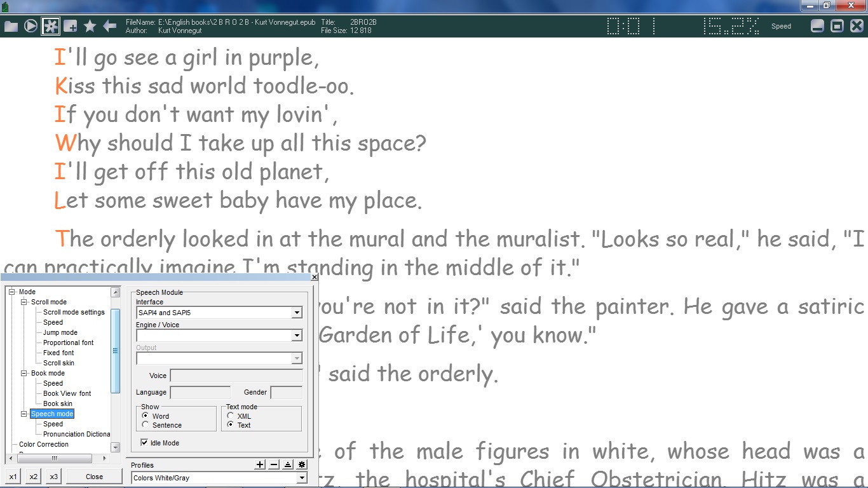Toggle the settings gear icon in the toolbar
This screenshot has height=488, width=868.
(50, 26)
